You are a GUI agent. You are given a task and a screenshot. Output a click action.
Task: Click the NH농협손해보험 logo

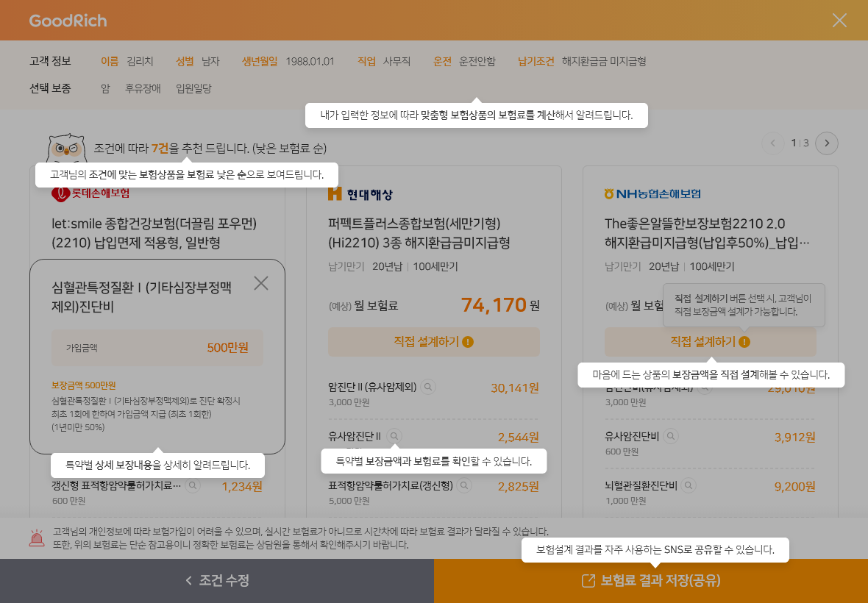click(x=652, y=193)
